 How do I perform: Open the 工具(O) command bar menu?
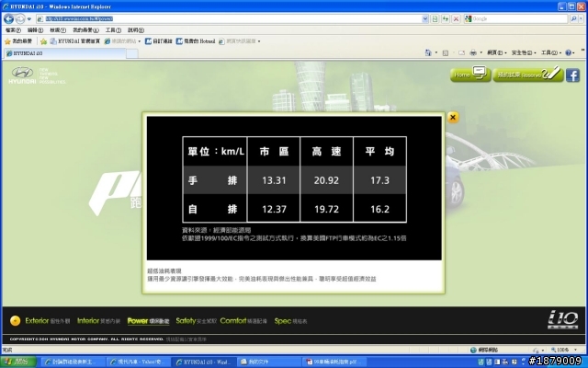click(551, 53)
